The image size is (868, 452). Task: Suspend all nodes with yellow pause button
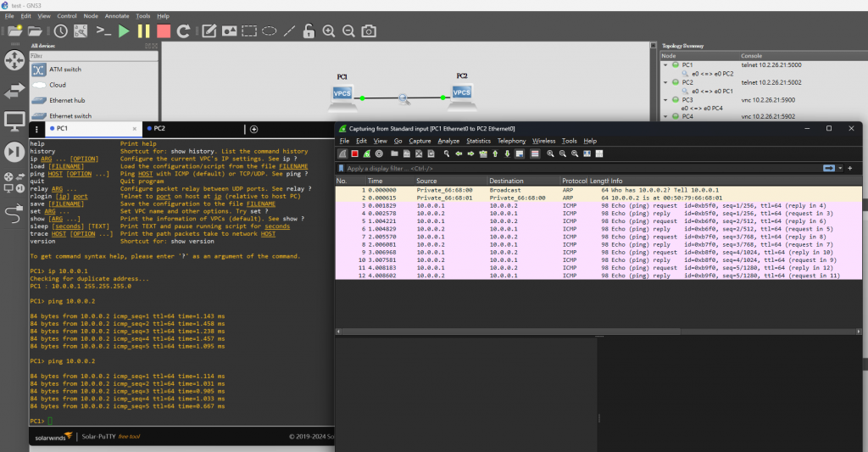(x=143, y=31)
